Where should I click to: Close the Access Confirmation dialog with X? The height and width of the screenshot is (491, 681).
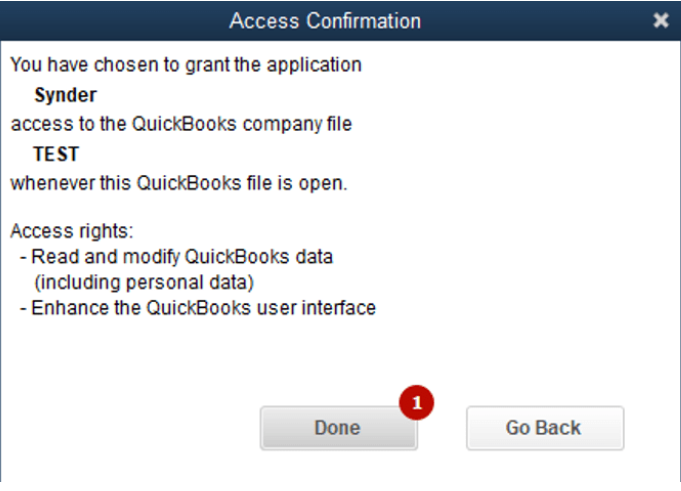coord(661,20)
